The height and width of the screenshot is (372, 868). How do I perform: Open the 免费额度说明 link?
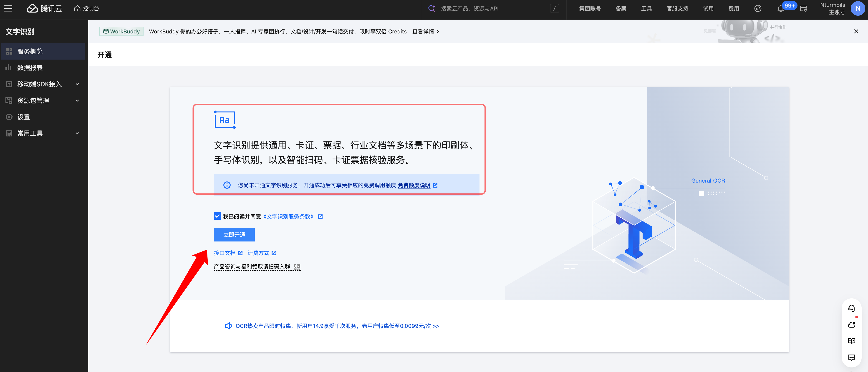414,185
